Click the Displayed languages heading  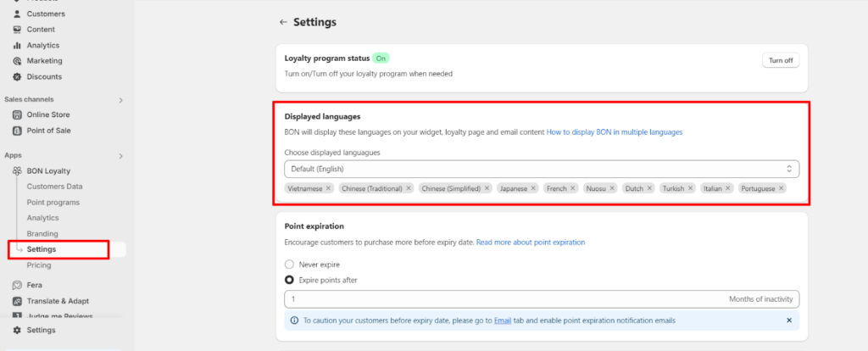[x=322, y=117]
